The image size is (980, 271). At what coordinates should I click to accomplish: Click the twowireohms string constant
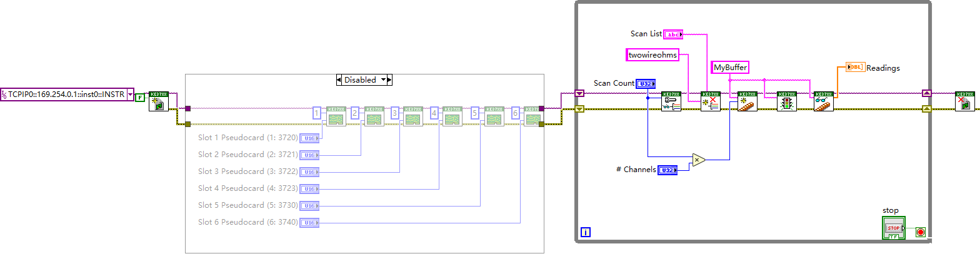(652, 55)
